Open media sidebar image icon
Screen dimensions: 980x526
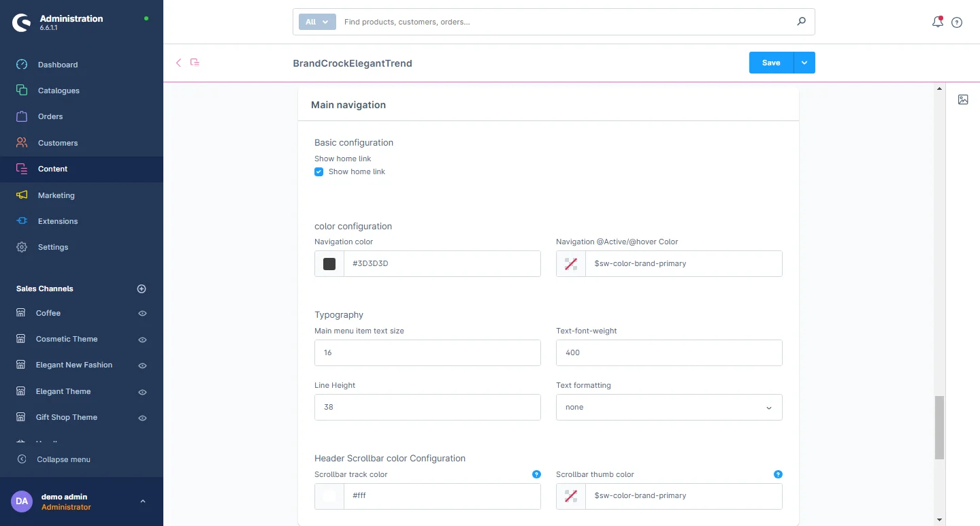point(963,99)
